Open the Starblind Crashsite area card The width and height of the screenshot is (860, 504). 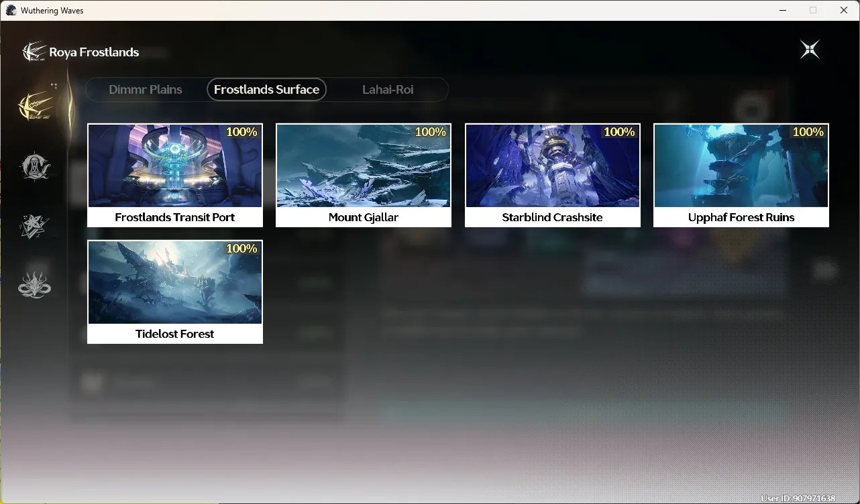pyautogui.click(x=553, y=175)
